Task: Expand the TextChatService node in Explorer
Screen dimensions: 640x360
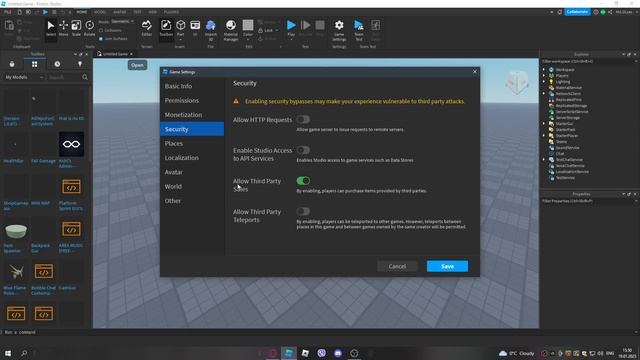Action: click(544, 160)
